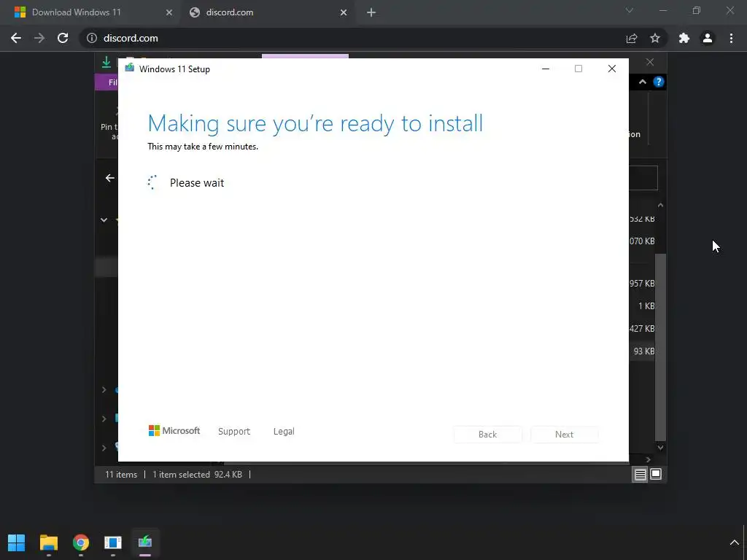747x560 pixels.
Task: Open File Explorer from taskbar
Action: (x=49, y=542)
